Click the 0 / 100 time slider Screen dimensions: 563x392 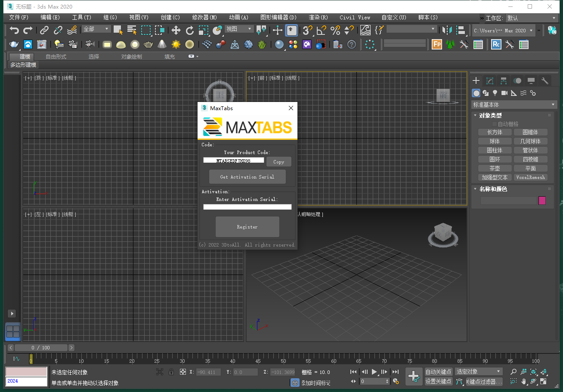(x=41, y=348)
